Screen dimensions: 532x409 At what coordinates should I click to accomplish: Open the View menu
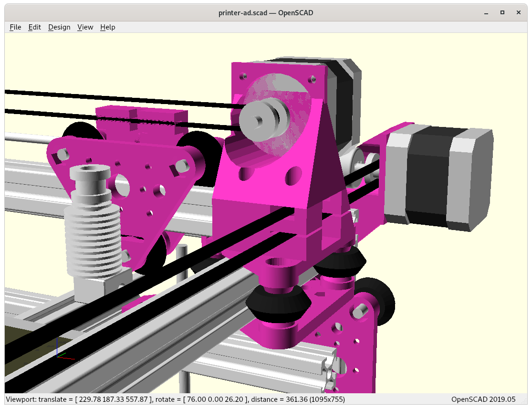tap(85, 27)
